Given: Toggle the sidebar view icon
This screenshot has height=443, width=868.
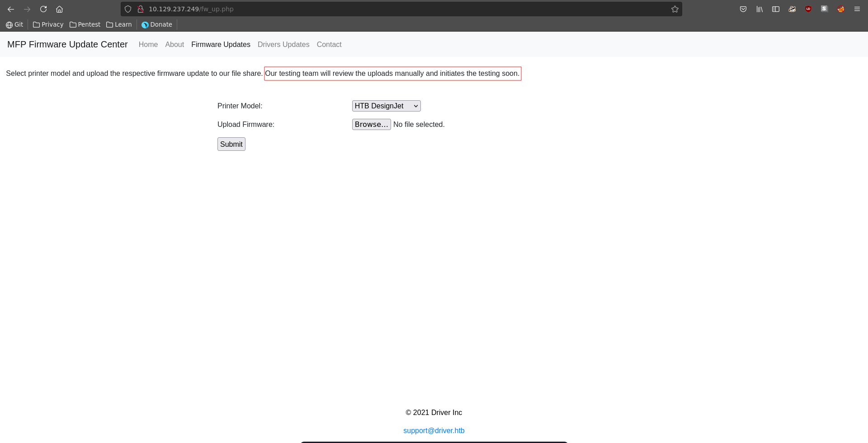Looking at the screenshot, I should [x=775, y=9].
